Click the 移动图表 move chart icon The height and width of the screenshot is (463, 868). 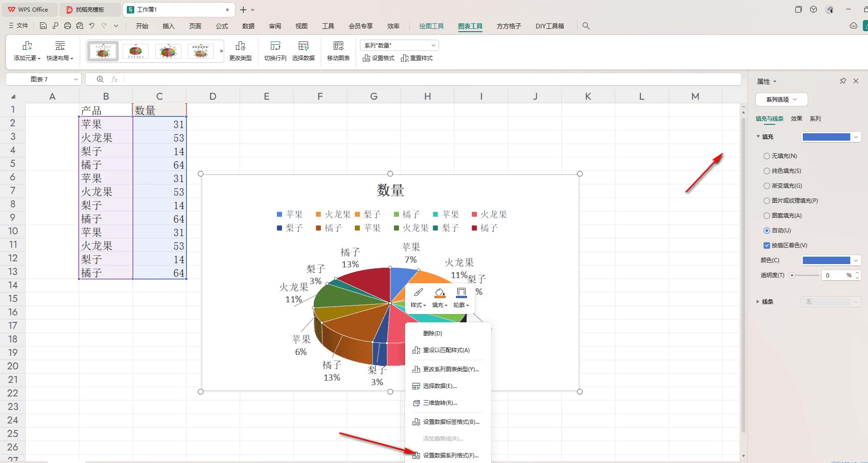[x=338, y=46]
